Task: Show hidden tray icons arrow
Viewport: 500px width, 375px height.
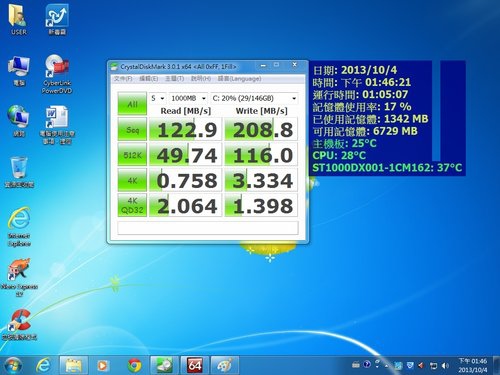Action: (387, 366)
